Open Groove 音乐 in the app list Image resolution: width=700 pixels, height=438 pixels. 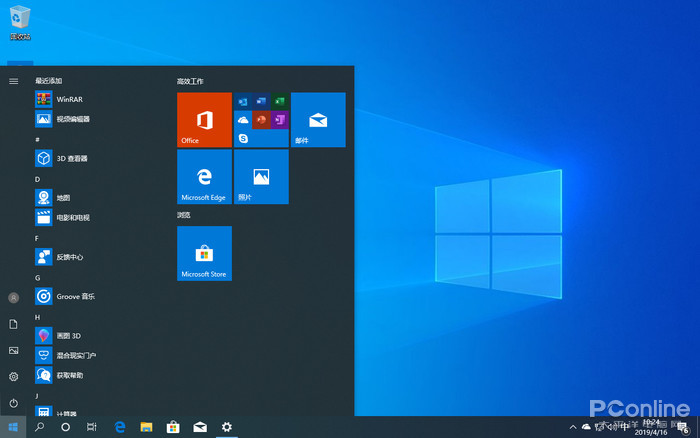click(75, 296)
